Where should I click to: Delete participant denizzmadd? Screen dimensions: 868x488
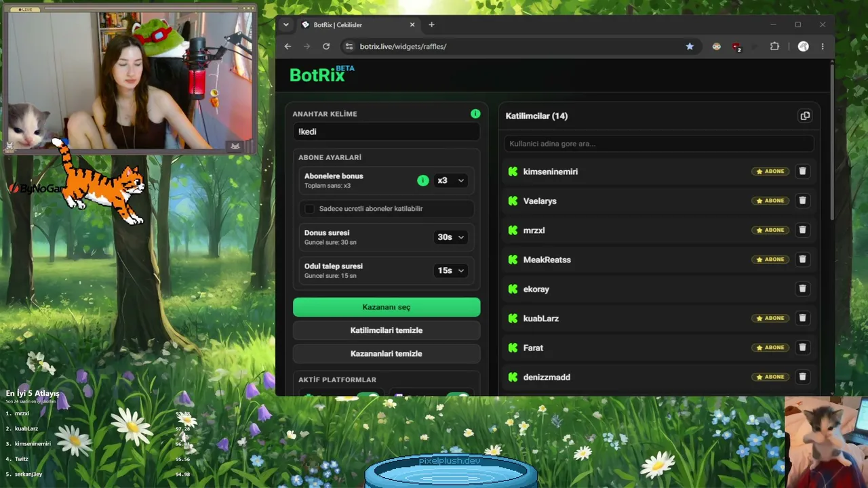coord(802,377)
